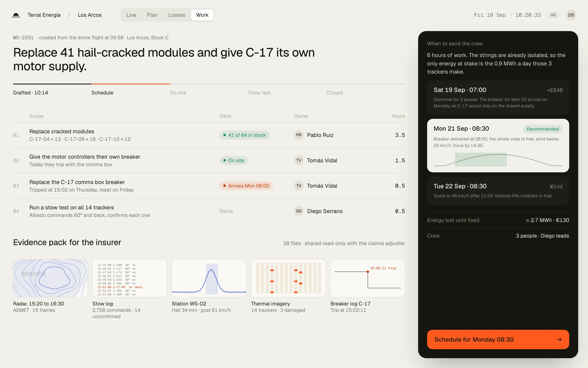Select row Give the motor controllers their own breaker
The height and width of the screenshot is (368, 588).
[x=209, y=160]
